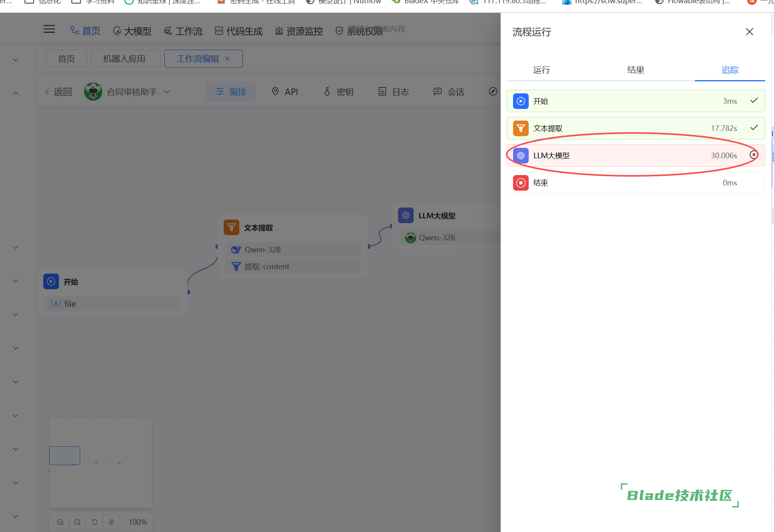
Task: Go to 首页 in top navigation
Action: pyautogui.click(x=85, y=31)
